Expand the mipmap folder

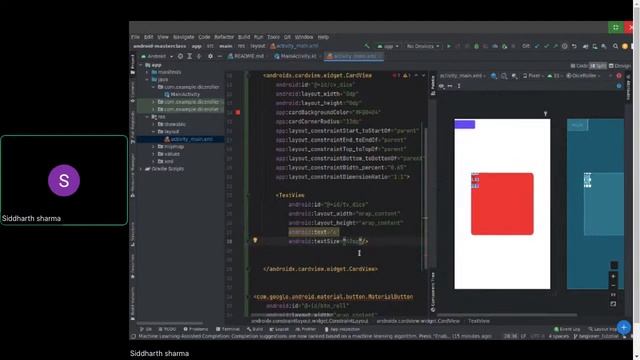coord(153,147)
